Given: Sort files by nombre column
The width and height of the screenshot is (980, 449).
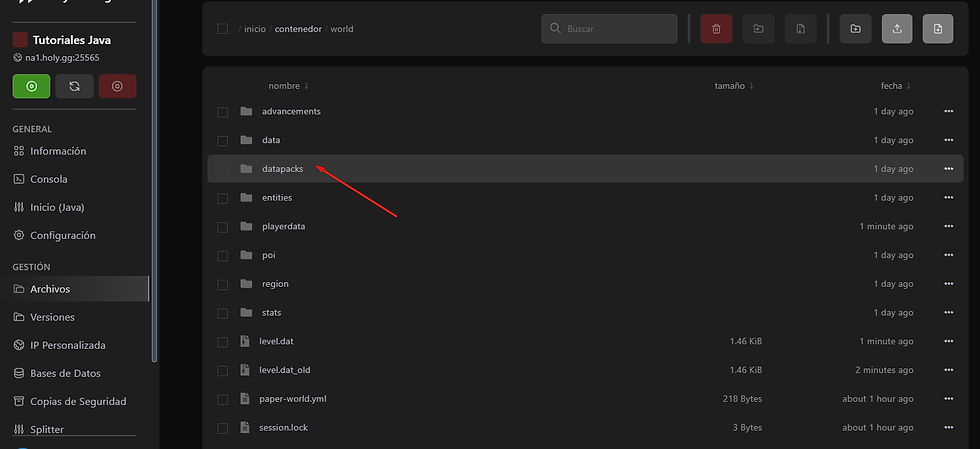Looking at the screenshot, I should coord(289,86).
